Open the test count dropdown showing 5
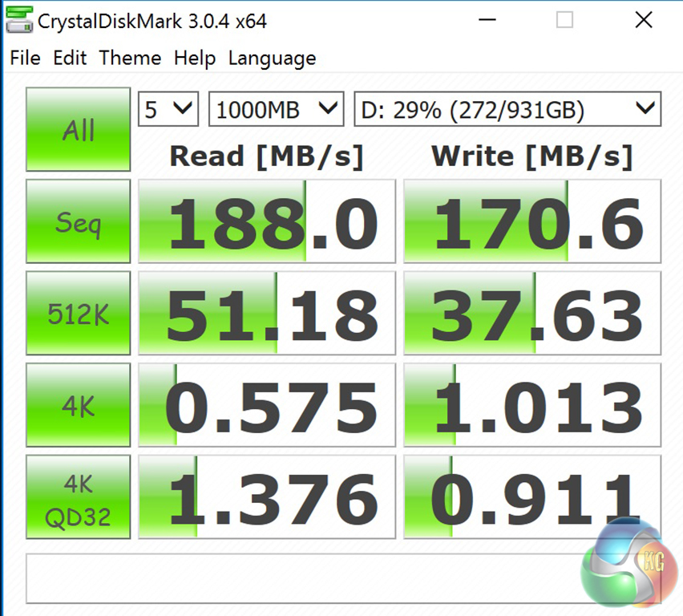This screenshot has width=683, height=616. pos(168,109)
